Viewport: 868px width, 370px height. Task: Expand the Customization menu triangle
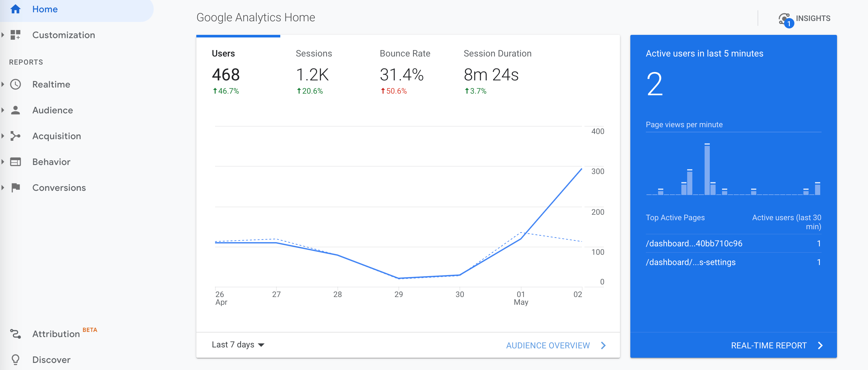[x=3, y=35]
